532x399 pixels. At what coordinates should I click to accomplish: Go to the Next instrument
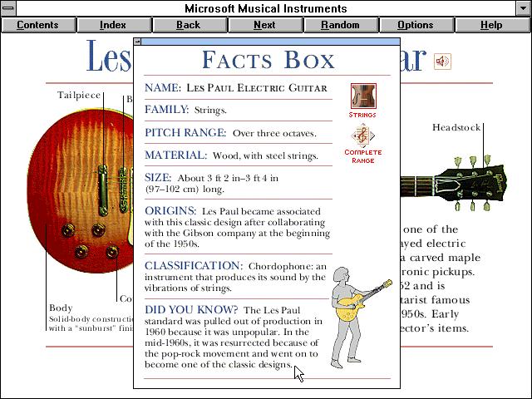[x=265, y=25]
